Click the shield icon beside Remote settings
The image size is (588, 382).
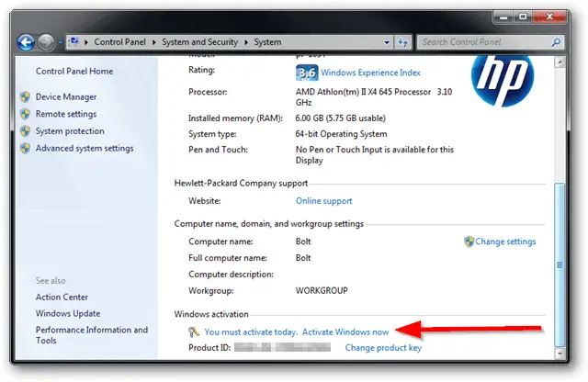point(25,114)
